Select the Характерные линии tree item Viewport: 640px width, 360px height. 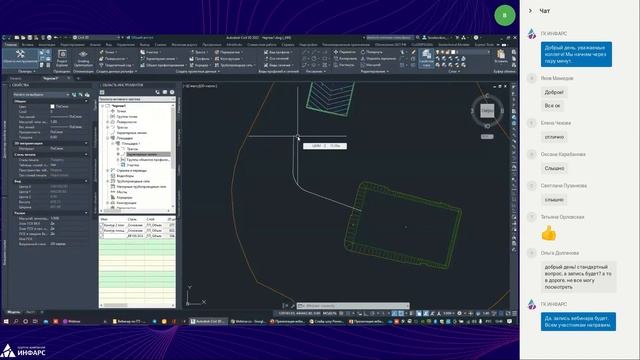[141, 154]
